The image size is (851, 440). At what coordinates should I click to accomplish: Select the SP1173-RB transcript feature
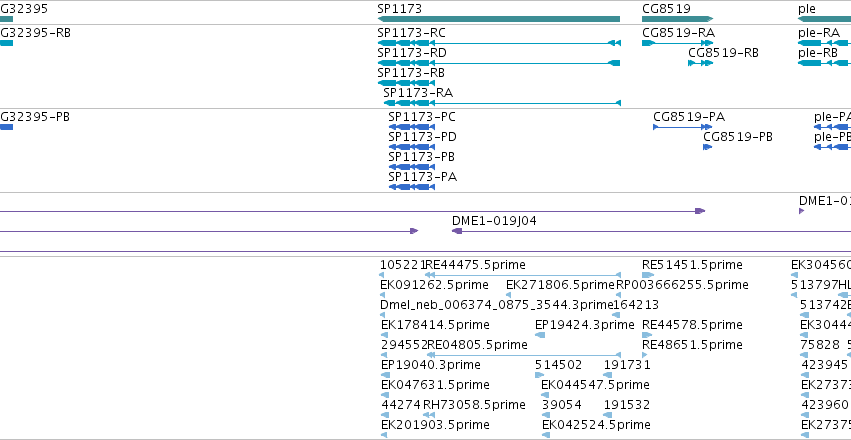406,83
